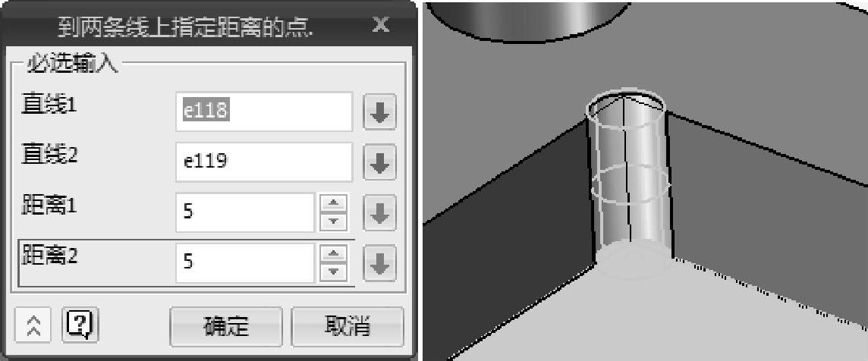868x361 pixels.
Task: Focus the 距离1 value field
Action: 245,212
